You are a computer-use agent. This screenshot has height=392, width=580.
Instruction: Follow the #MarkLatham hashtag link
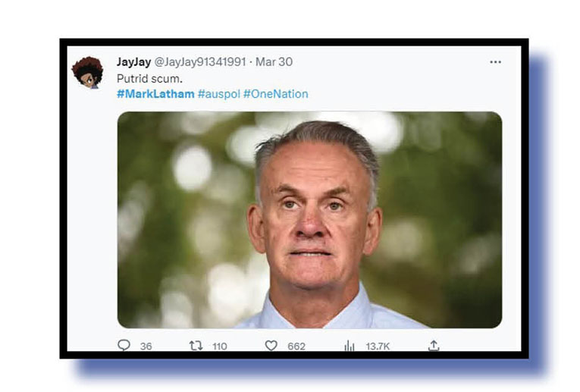pyautogui.click(x=155, y=94)
